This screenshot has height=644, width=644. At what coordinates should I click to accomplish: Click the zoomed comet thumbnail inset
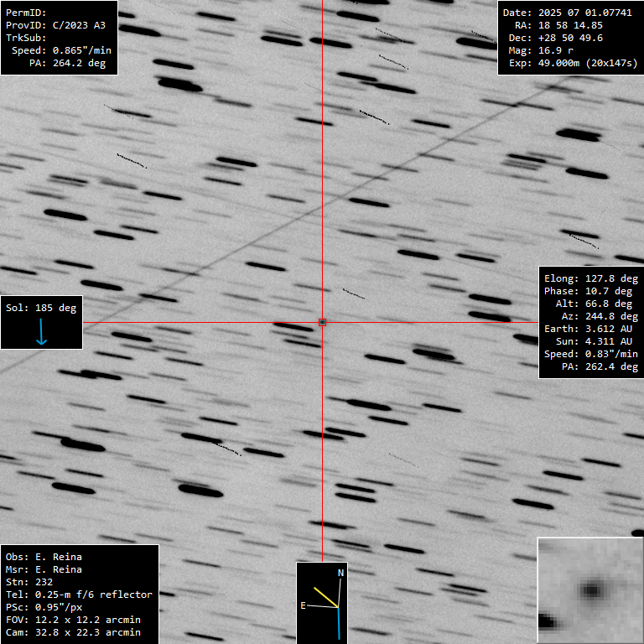coord(590,590)
